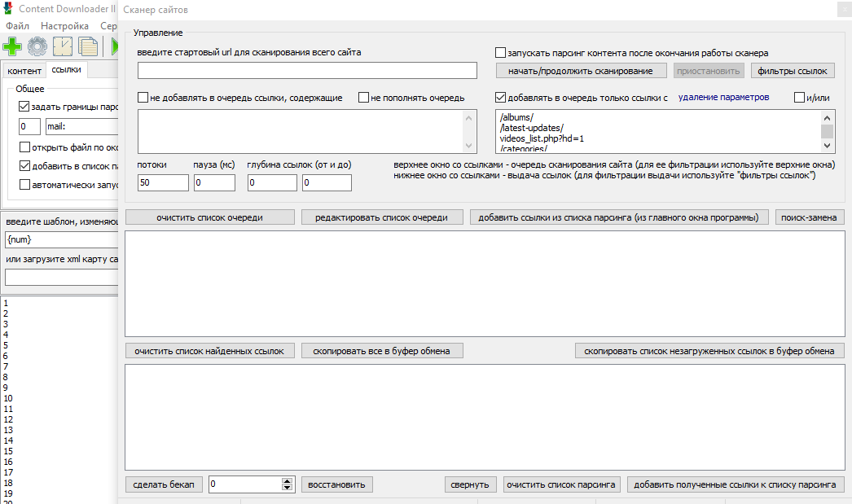Click the start URL input field
This screenshot has width=852, height=504.
click(307, 71)
